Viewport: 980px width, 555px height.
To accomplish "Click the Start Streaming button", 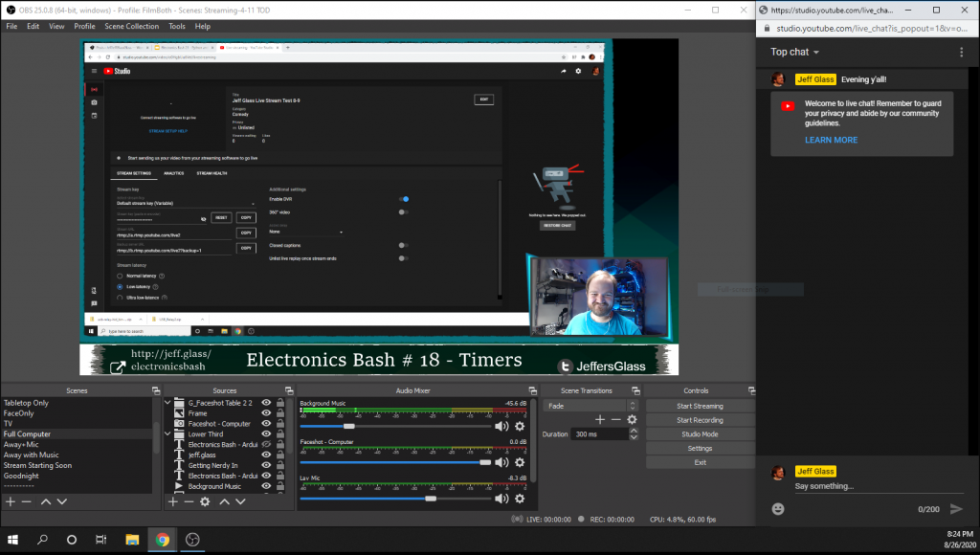I will [x=700, y=406].
